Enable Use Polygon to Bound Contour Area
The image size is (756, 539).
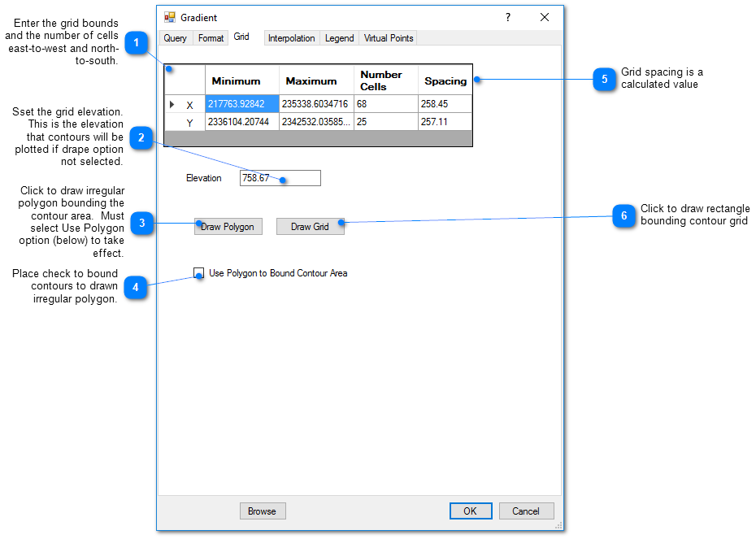(199, 273)
